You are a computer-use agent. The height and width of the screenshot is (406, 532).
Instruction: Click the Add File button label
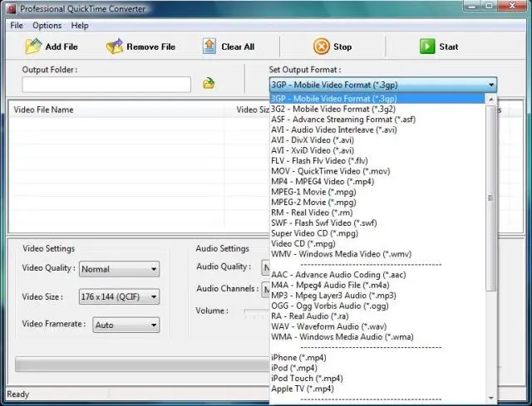tap(62, 46)
